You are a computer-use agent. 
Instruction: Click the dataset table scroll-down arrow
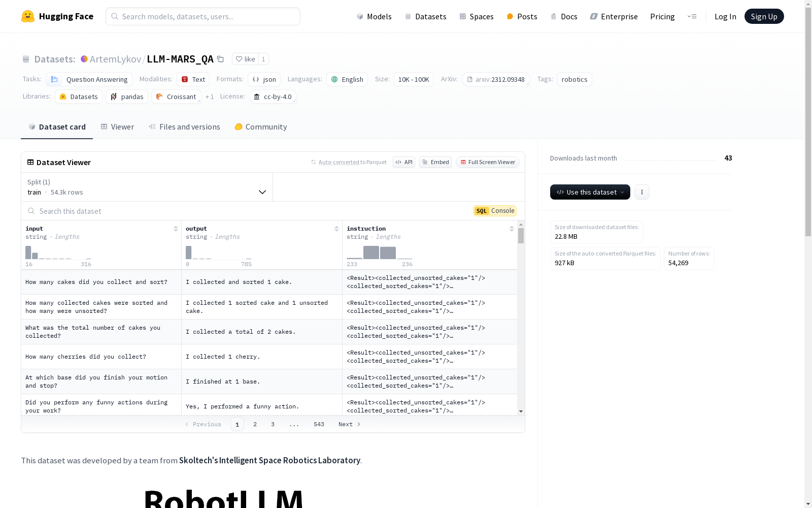(x=521, y=411)
